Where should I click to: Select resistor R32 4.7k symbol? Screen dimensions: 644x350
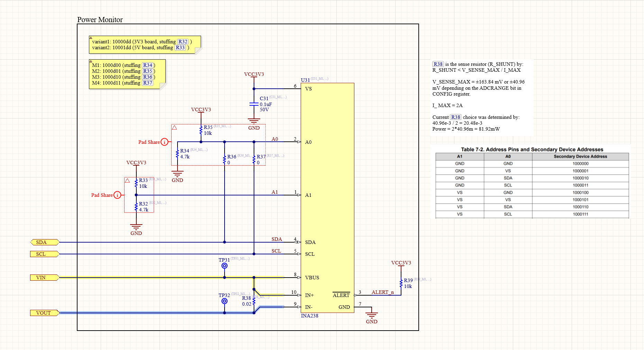[136, 207]
